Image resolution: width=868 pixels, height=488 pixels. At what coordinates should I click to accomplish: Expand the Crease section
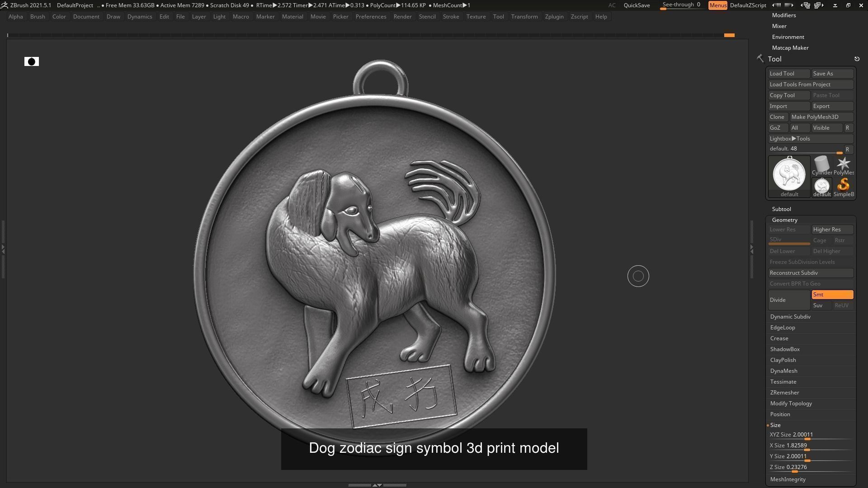click(779, 338)
